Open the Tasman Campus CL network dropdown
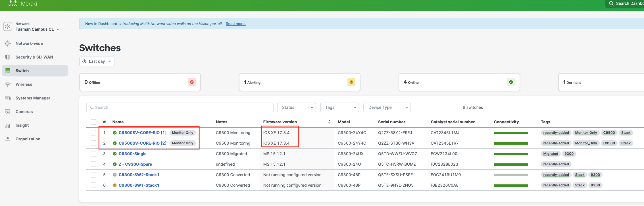 [x=37, y=29]
